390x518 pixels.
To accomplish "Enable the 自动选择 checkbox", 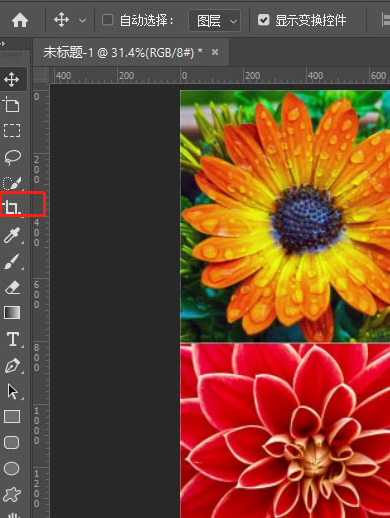I will pos(107,20).
